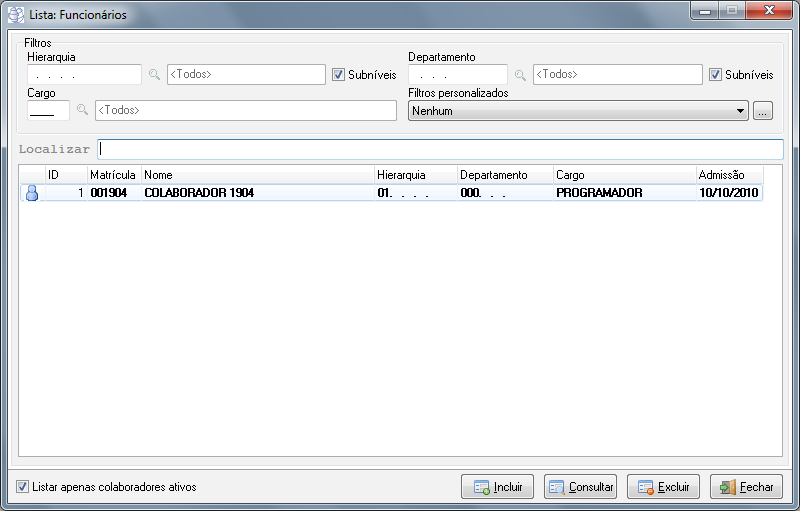Screen dimensions: 800x511
Task: Click the Hierarquia code input field
Action: click(84, 74)
